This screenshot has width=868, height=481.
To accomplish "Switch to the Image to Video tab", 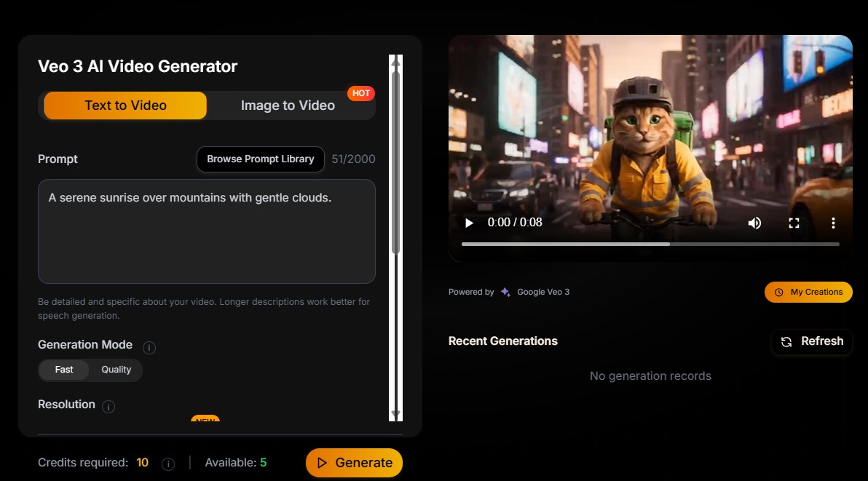I will [x=288, y=106].
